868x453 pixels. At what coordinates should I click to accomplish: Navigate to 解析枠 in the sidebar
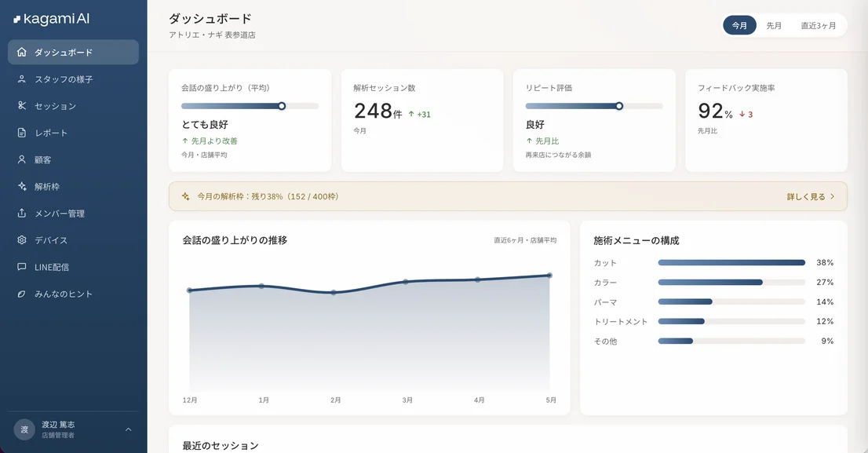pos(73,187)
